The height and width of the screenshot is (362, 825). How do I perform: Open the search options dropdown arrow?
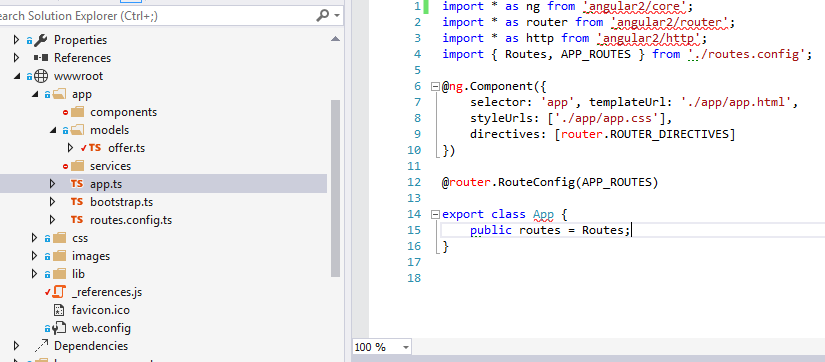coord(336,16)
